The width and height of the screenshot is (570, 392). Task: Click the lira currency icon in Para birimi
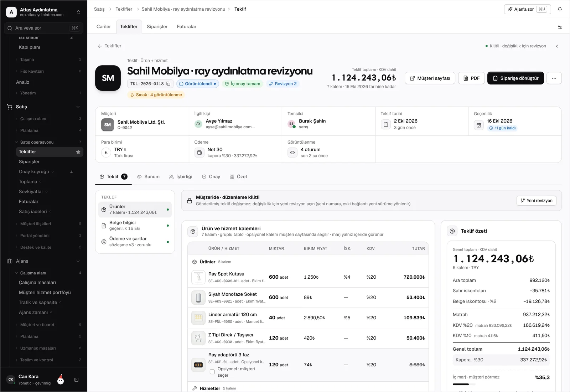106,153
